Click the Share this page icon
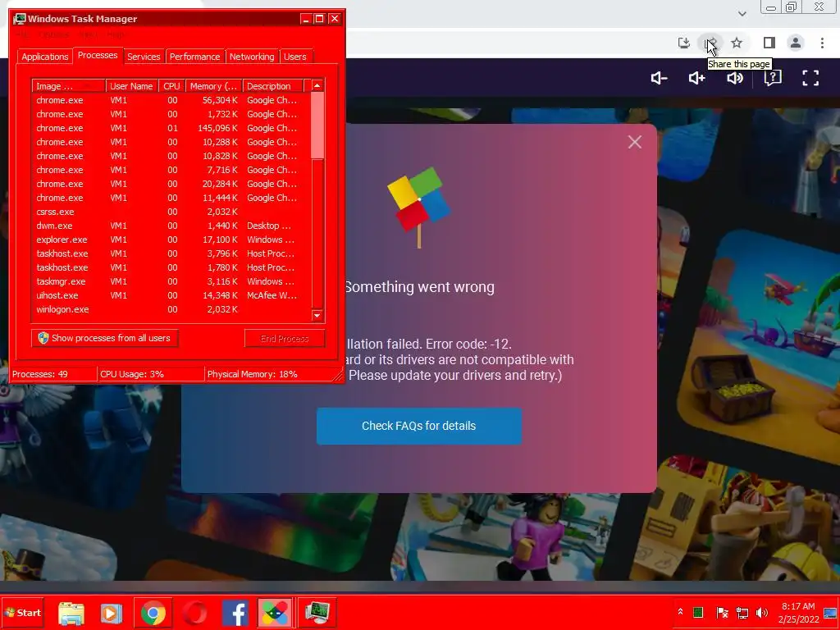Image resolution: width=840 pixels, height=630 pixels. (711, 43)
